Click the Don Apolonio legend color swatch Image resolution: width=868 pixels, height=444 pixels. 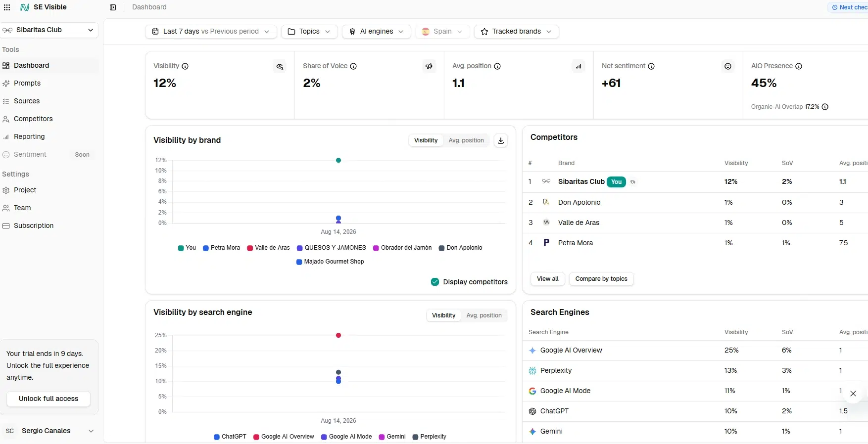pos(441,248)
